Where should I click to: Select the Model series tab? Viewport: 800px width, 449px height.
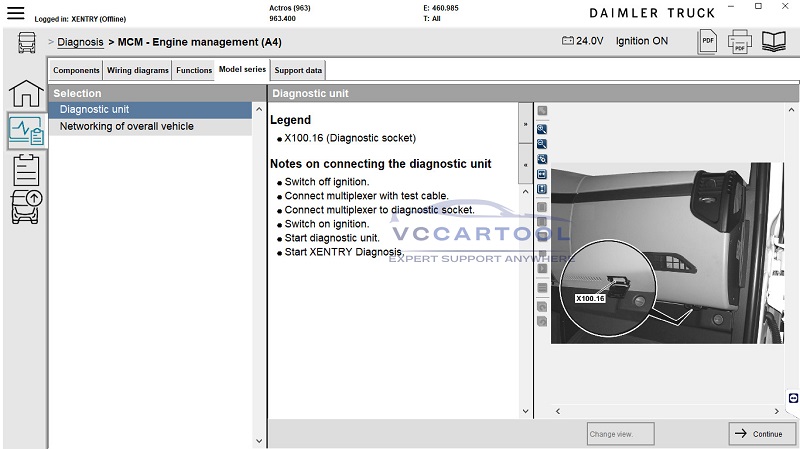click(242, 69)
